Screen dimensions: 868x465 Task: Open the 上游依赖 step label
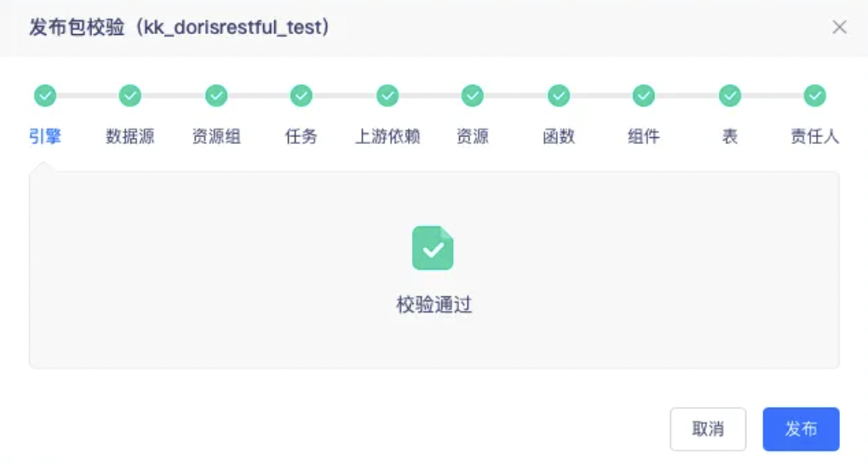click(x=388, y=136)
